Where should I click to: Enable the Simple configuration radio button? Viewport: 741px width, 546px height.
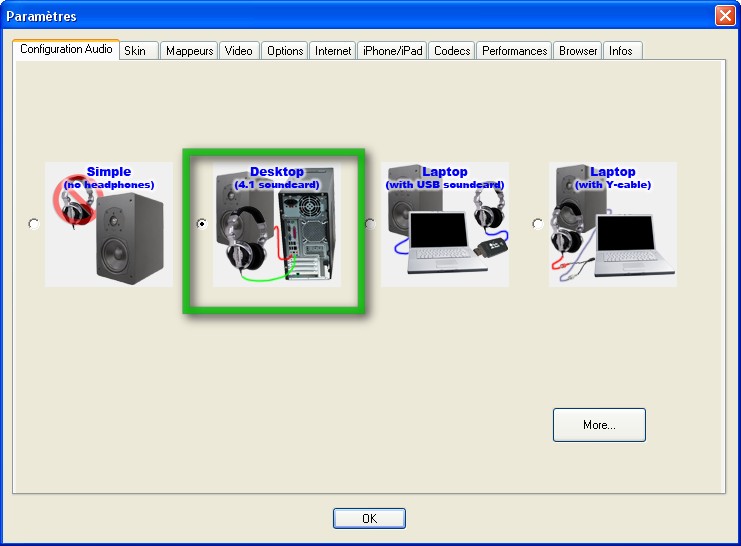(x=34, y=224)
